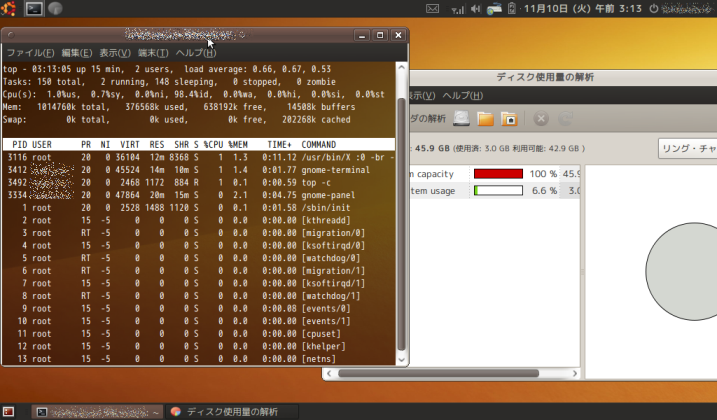Open the ring chart type dropdown

tap(688, 149)
